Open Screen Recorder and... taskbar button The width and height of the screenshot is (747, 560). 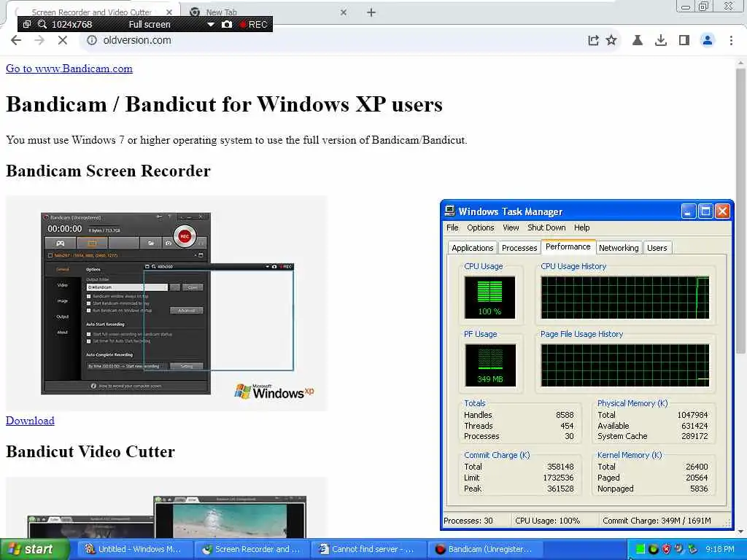point(252,549)
